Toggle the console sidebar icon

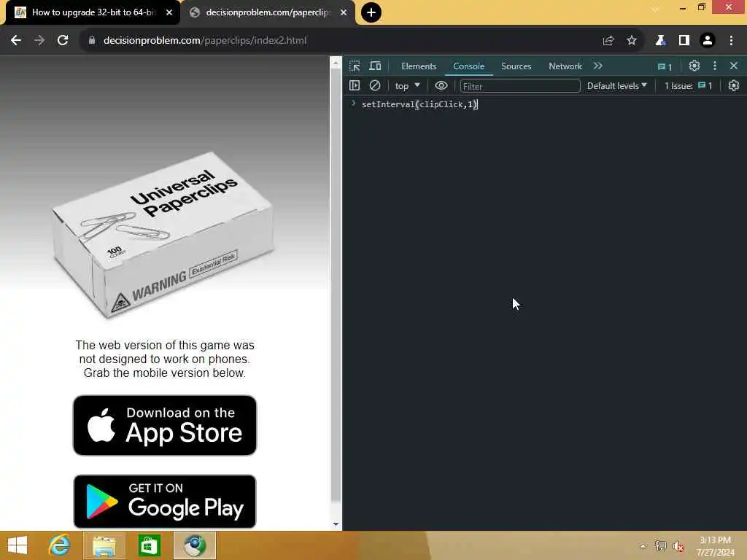pyautogui.click(x=355, y=85)
